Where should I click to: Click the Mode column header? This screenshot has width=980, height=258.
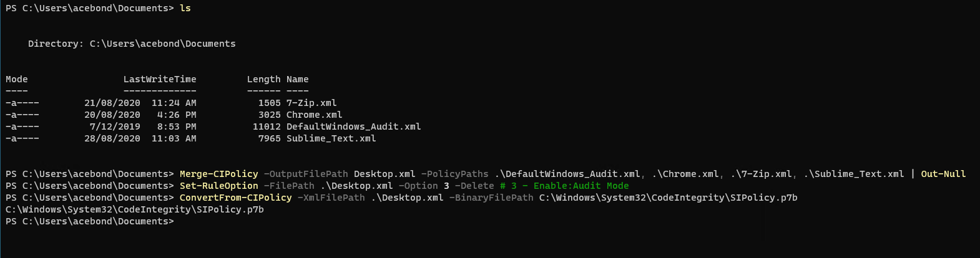pyautogui.click(x=17, y=79)
